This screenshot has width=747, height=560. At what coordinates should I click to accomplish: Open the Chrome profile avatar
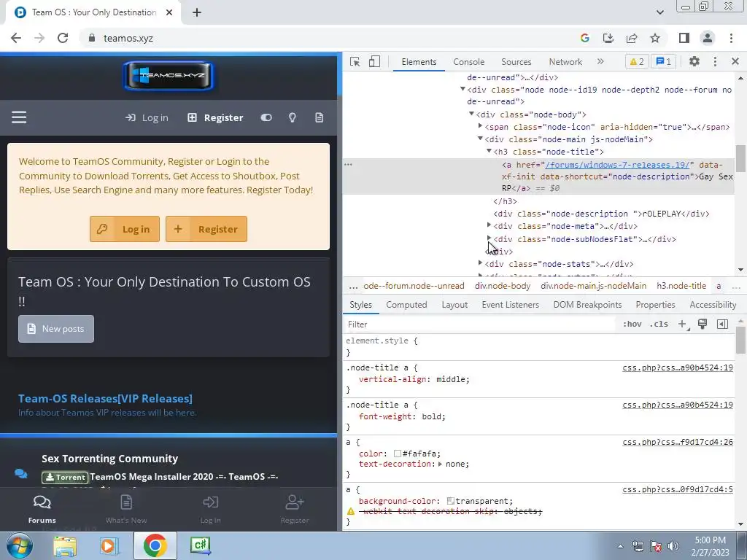(x=708, y=38)
